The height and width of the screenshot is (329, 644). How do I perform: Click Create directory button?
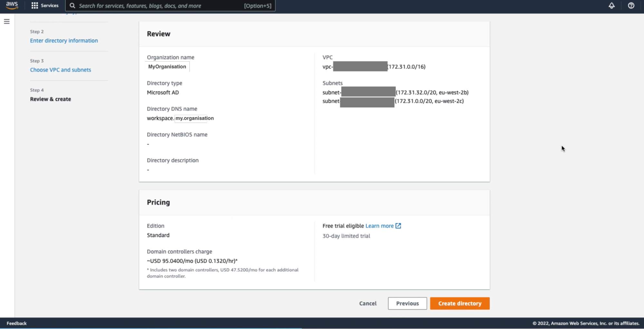[460, 304]
